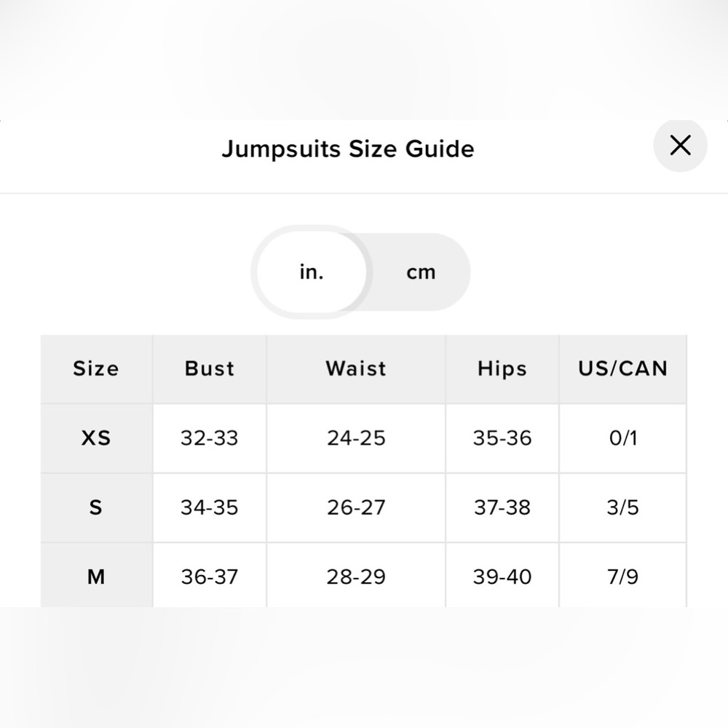Click the XS bust value 32-33
The width and height of the screenshot is (728, 728).
click(210, 438)
